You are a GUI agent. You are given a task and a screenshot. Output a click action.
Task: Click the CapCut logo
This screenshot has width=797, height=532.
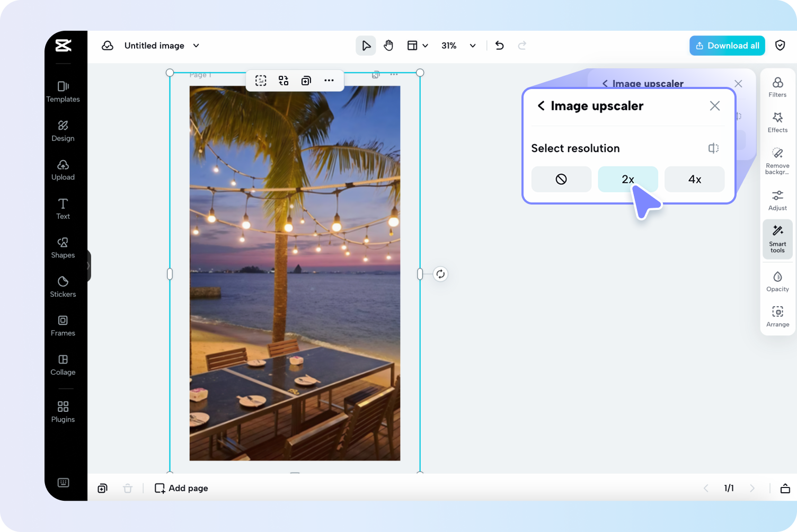(x=64, y=46)
